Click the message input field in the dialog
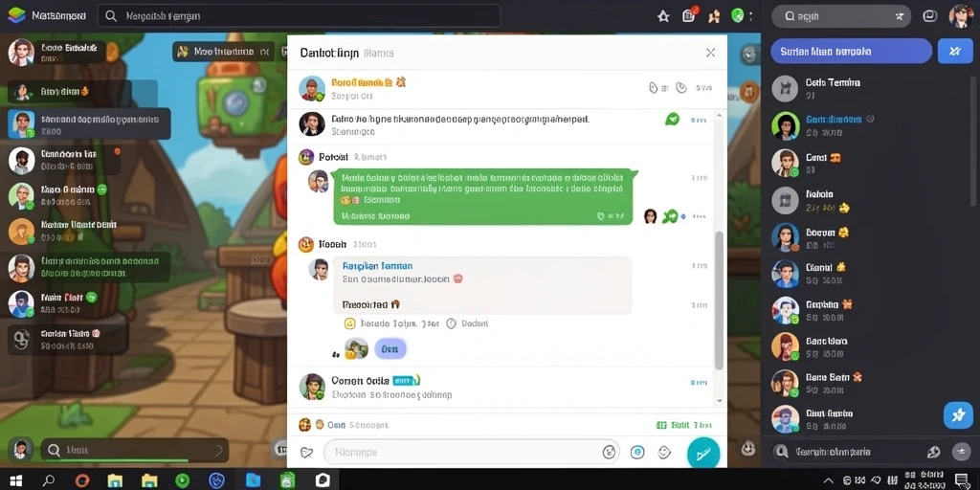The width and height of the screenshot is (980, 490). click(471, 452)
